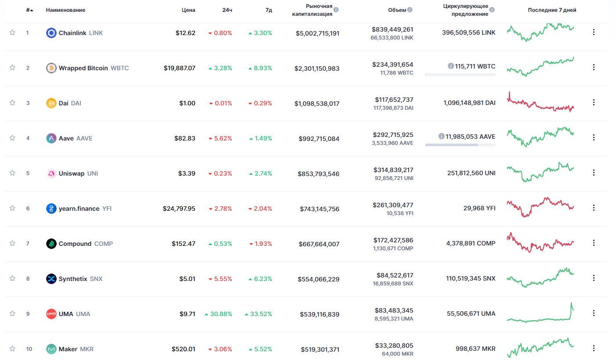
Task: Mark Uniswap with the watchlist star
Action: click(12, 173)
